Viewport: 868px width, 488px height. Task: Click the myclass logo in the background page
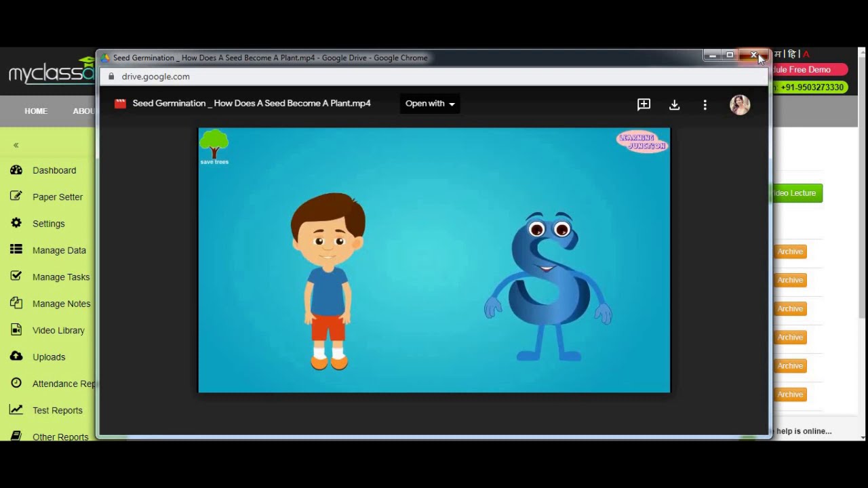click(51, 70)
